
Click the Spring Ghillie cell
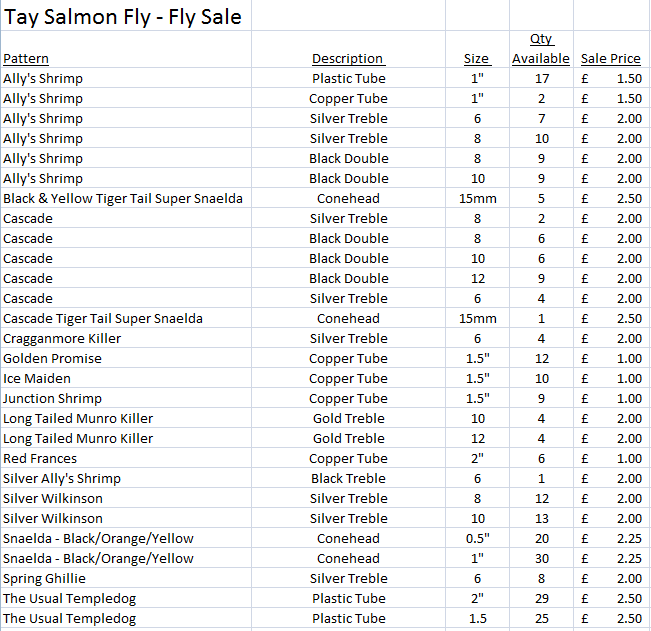(126, 578)
